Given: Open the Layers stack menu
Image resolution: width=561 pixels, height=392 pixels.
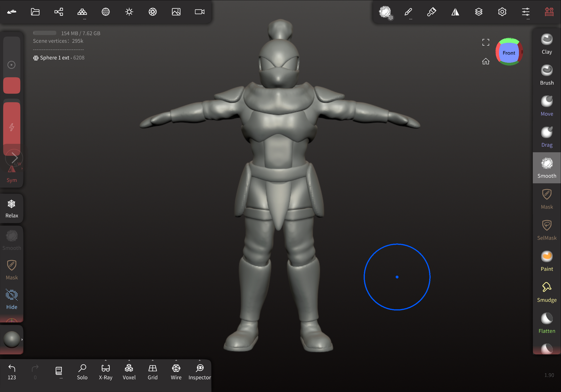Looking at the screenshot, I should coord(479,12).
